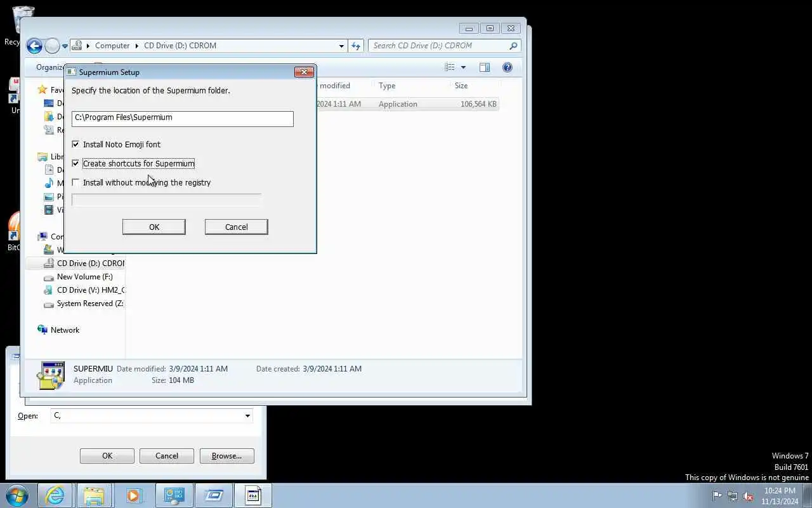Open the view options dropdown arrow
812x508 pixels.
pos(463,67)
